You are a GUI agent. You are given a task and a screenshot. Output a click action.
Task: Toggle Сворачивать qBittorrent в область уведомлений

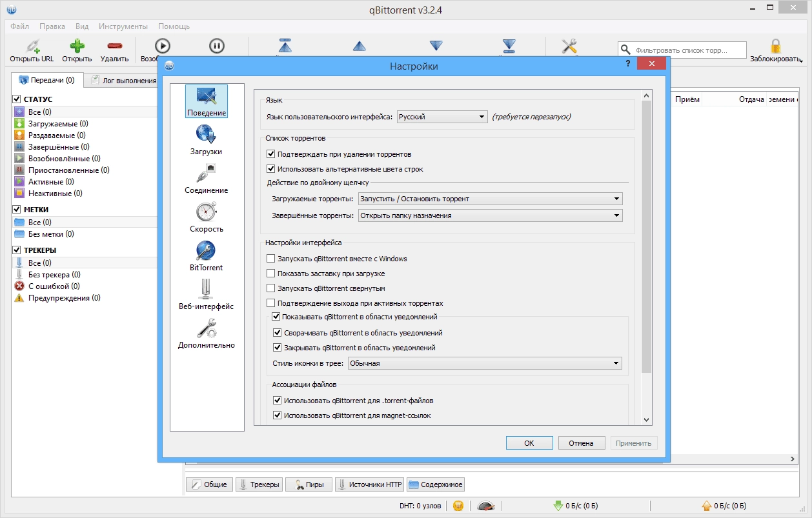(x=278, y=333)
